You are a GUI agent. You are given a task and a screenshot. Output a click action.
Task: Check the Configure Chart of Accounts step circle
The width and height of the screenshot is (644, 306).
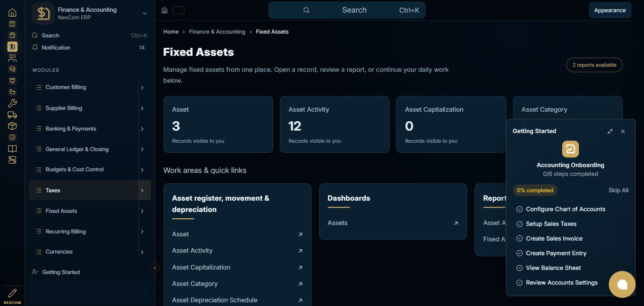pyautogui.click(x=519, y=209)
